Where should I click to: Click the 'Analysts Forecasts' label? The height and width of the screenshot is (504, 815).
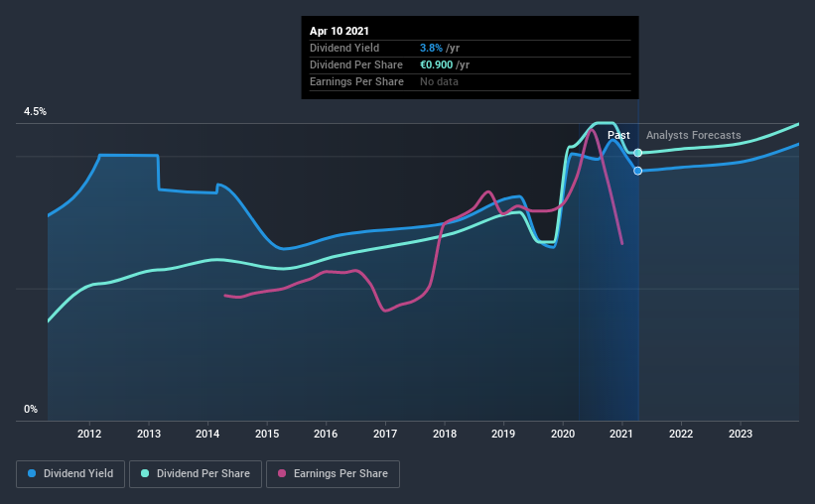(x=693, y=135)
